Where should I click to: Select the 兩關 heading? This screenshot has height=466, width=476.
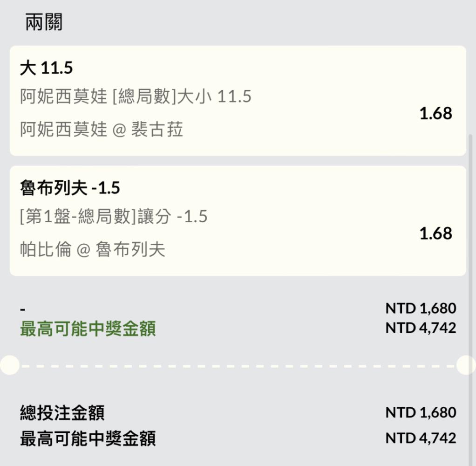pos(44,22)
